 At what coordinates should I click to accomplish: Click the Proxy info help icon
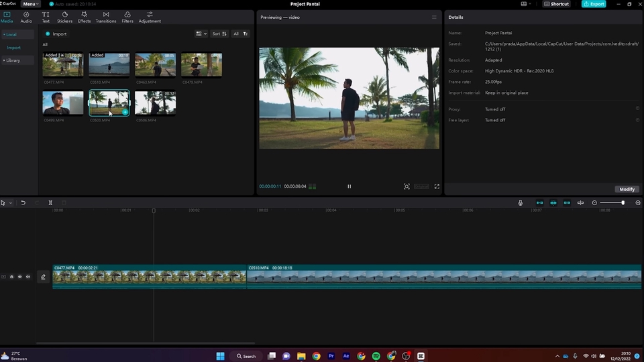tap(637, 109)
